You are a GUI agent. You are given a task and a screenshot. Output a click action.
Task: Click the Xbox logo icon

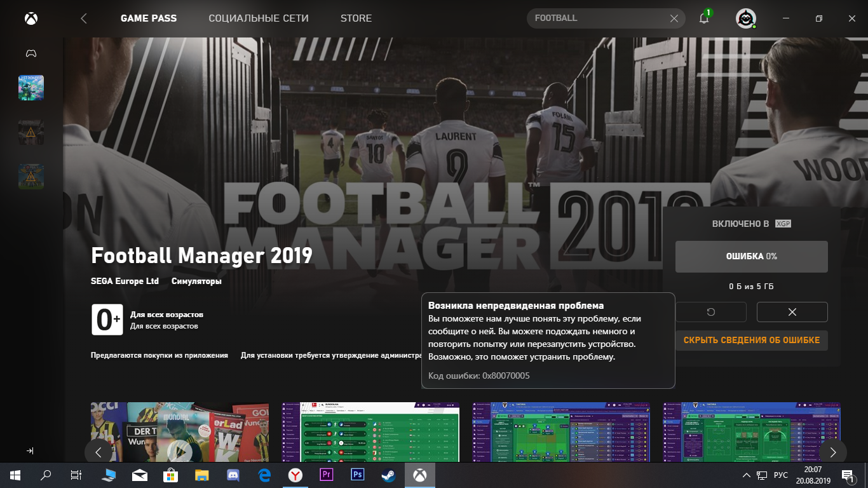(31, 18)
